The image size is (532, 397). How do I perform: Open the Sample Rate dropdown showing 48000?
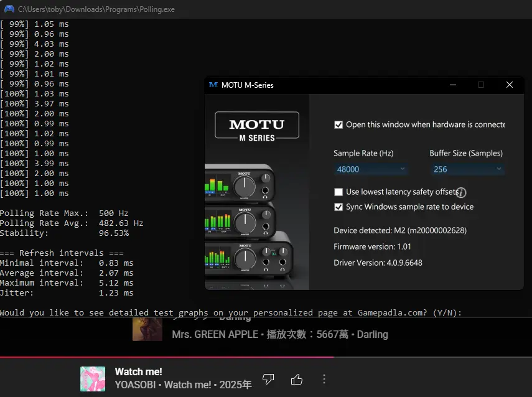point(371,169)
